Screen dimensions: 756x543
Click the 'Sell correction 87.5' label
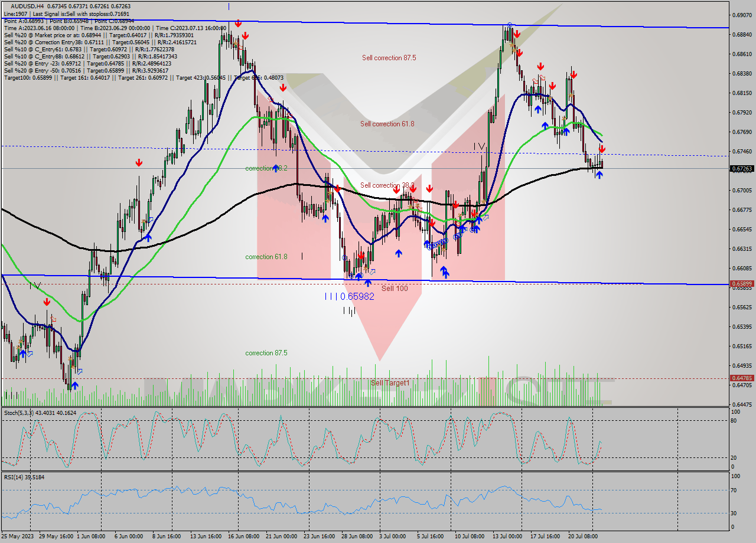[x=389, y=58]
